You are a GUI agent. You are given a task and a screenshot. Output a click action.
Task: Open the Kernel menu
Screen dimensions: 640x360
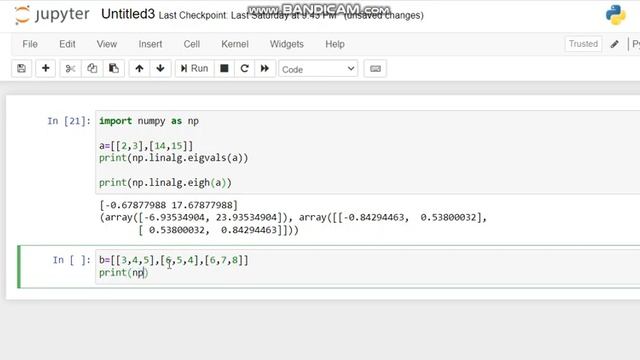(x=235, y=44)
